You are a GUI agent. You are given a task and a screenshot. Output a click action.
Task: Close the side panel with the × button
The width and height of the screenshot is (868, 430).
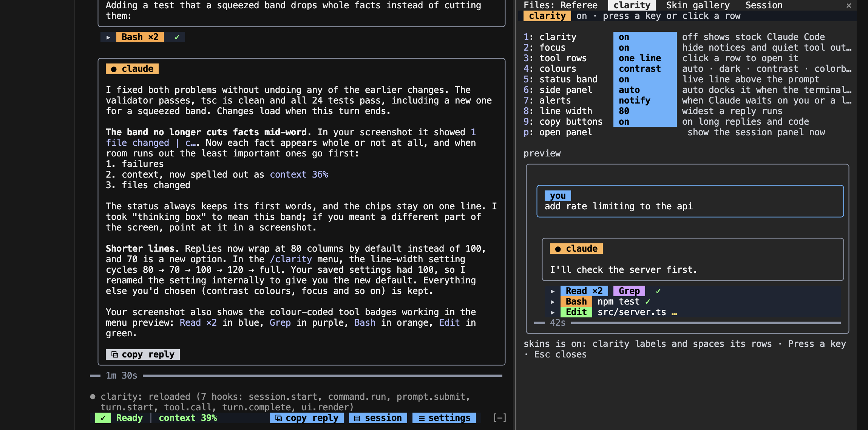(x=849, y=5)
